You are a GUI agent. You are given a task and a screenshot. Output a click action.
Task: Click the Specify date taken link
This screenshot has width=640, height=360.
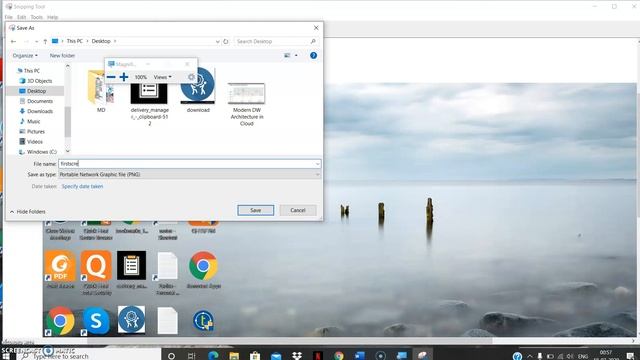click(x=82, y=186)
